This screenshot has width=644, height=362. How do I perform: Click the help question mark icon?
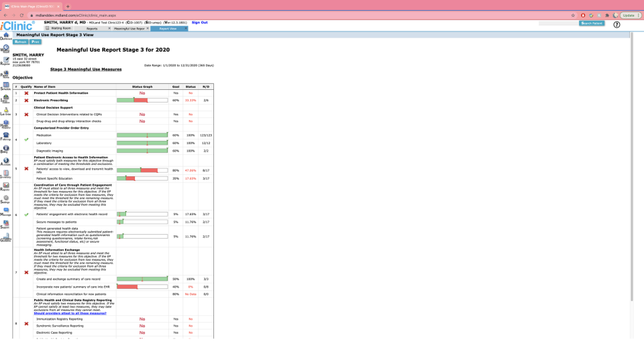(616, 25)
